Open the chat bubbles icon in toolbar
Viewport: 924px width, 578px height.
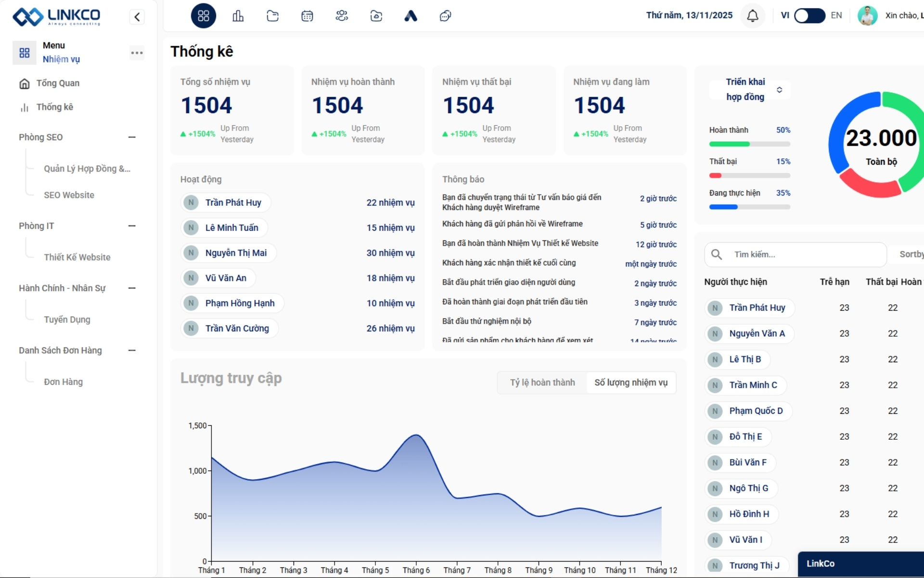446,16
